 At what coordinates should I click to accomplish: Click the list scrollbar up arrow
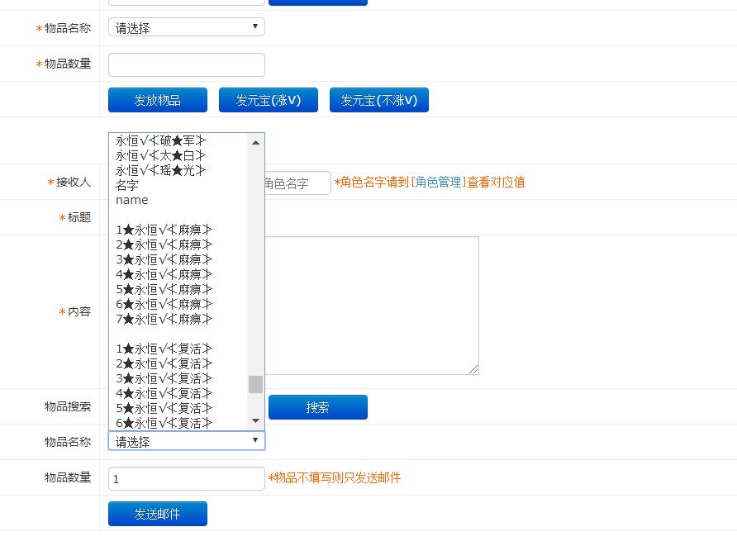(255, 142)
